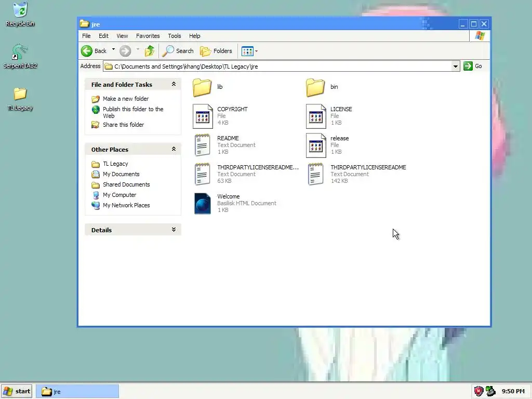This screenshot has height=399, width=532.
Task: Click the Go button
Action: [473, 66]
